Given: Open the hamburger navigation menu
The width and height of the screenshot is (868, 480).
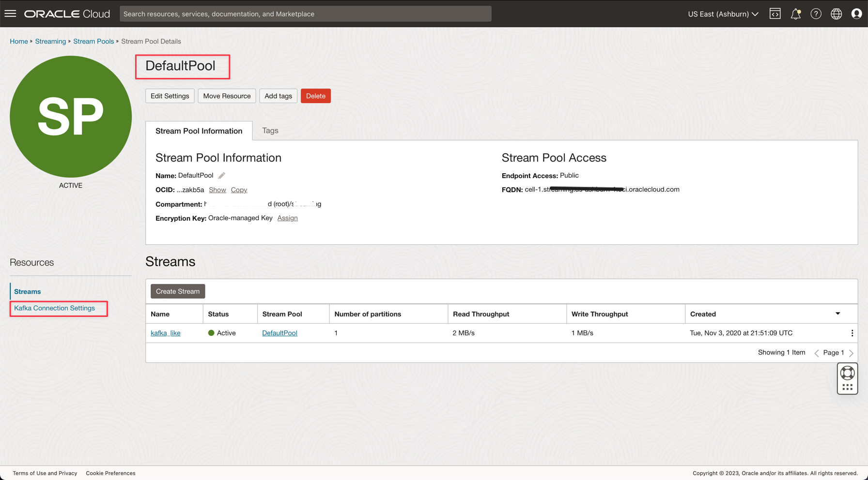Looking at the screenshot, I should (x=10, y=14).
